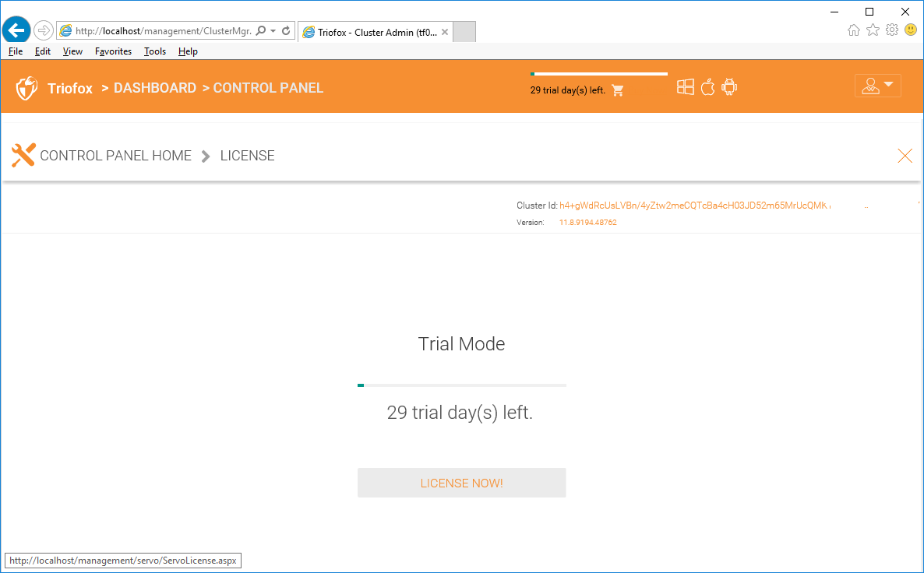
Task: Click the browser Home icon
Action: click(x=853, y=30)
